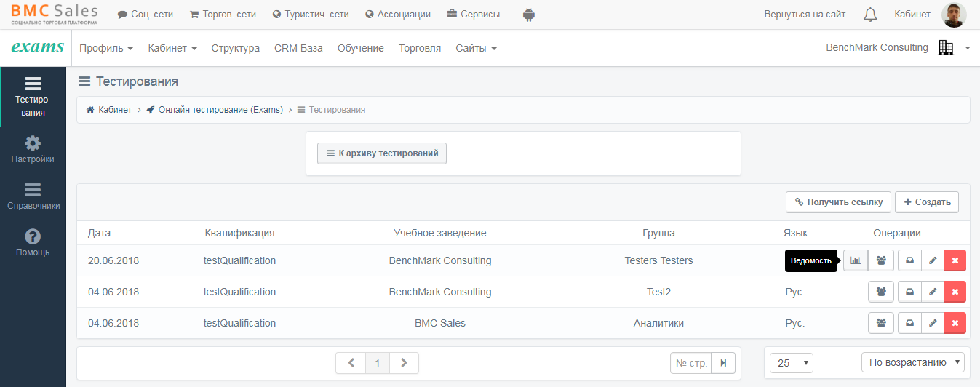The width and height of the screenshot is (980, 387).
Task: Select page 1 in pagination
Action: point(378,363)
